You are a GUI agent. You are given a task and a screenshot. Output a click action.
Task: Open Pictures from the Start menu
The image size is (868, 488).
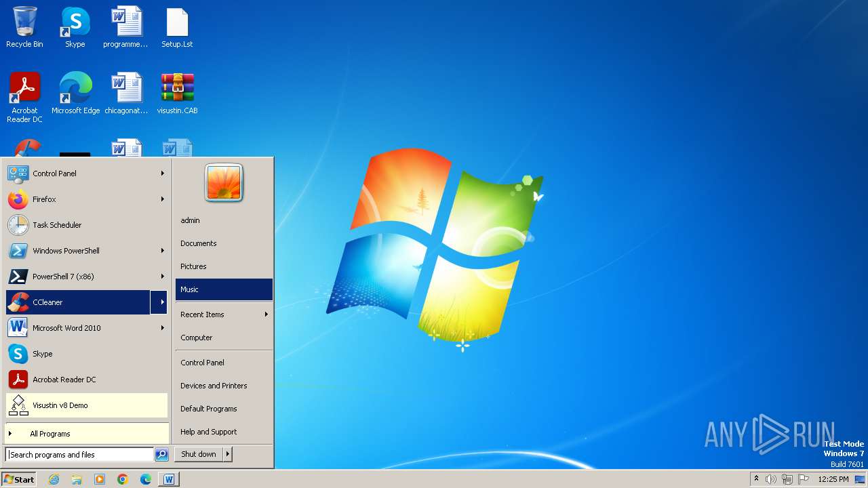tap(224, 266)
